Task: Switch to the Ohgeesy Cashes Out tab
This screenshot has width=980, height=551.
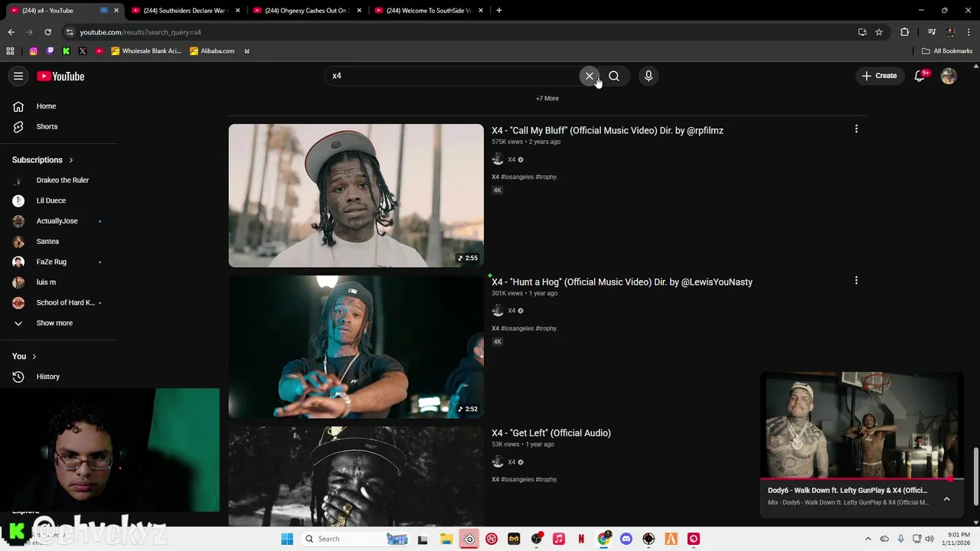Action: pyautogui.click(x=305, y=11)
